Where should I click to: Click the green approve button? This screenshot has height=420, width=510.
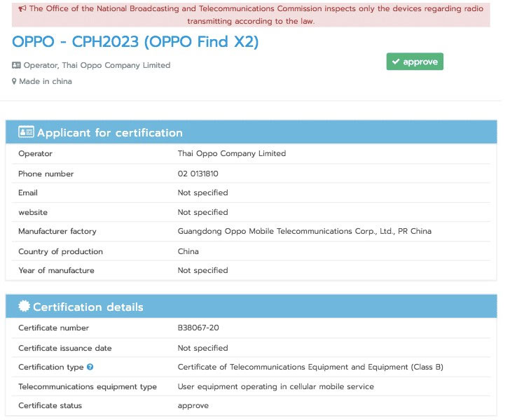[x=415, y=62]
